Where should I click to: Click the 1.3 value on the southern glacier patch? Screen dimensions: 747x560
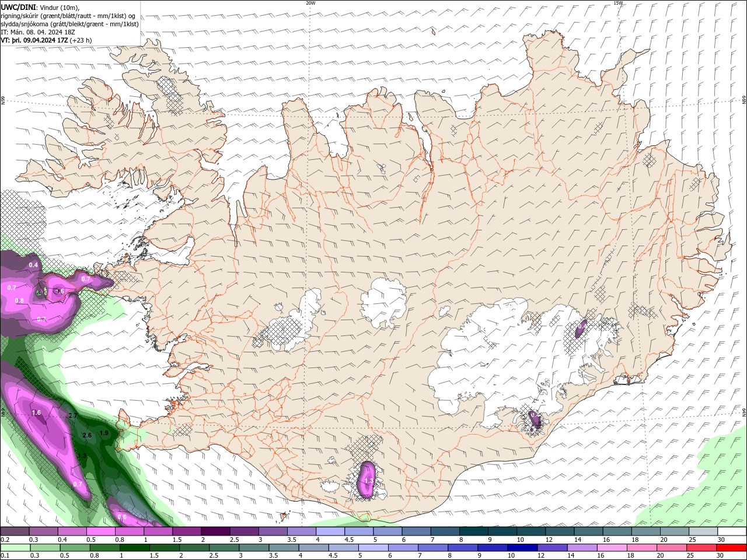[x=368, y=481]
